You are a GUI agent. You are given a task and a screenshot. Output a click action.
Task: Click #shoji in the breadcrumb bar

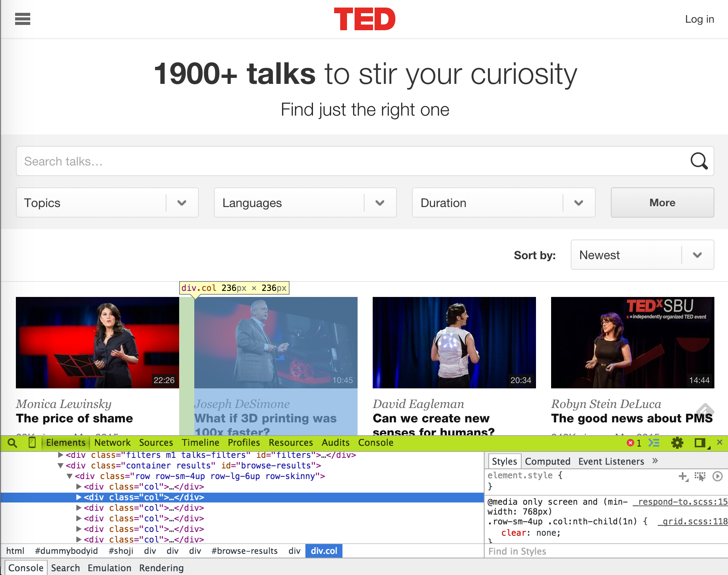click(x=121, y=551)
